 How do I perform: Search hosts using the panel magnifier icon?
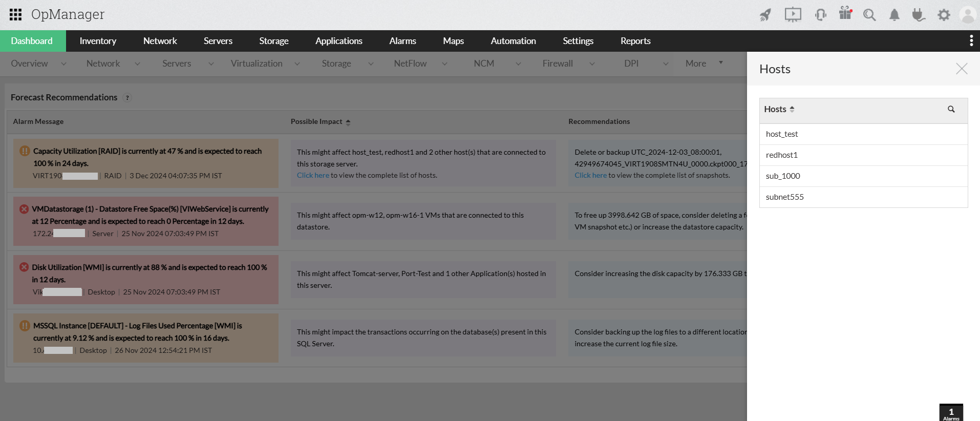coord(951,109)
